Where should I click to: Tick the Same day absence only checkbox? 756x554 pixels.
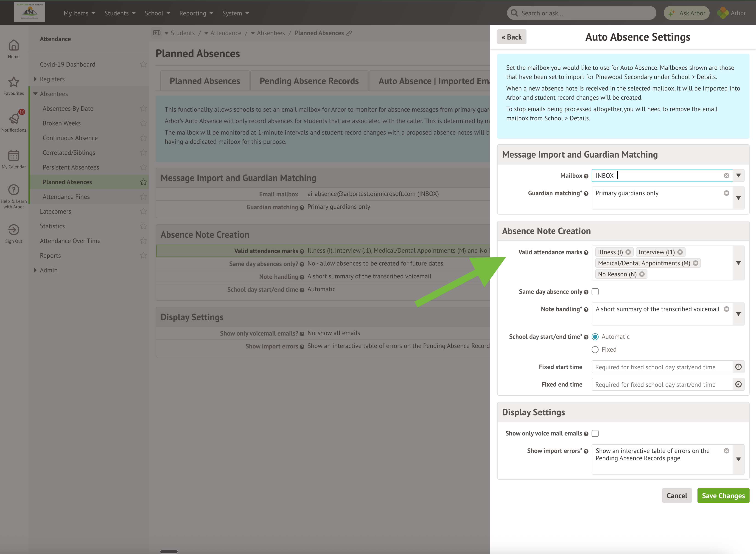pos(595,292)
